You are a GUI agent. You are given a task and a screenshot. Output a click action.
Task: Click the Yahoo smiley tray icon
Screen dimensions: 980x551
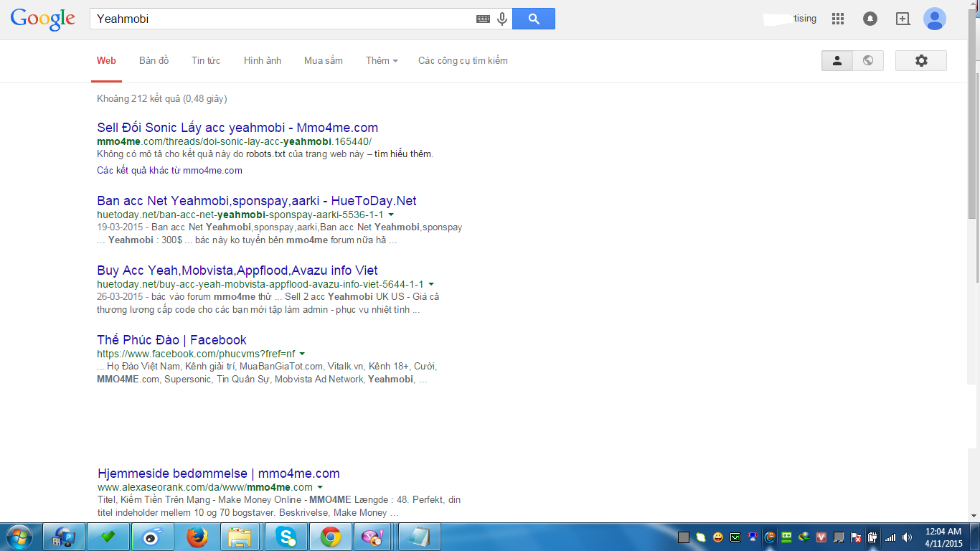718,537
